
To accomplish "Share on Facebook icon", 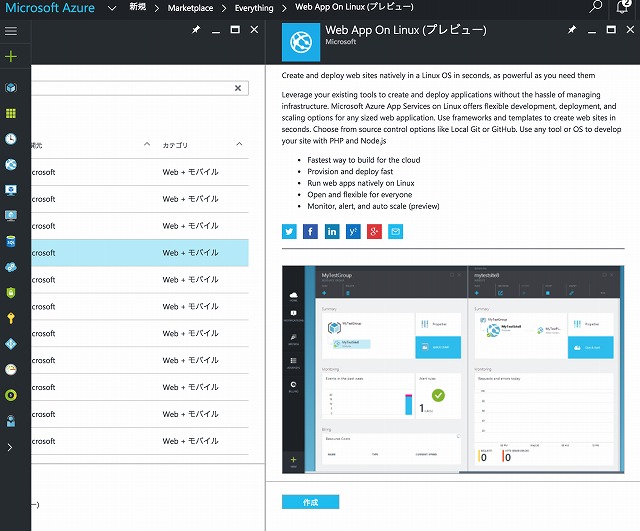I will [310, 231].
